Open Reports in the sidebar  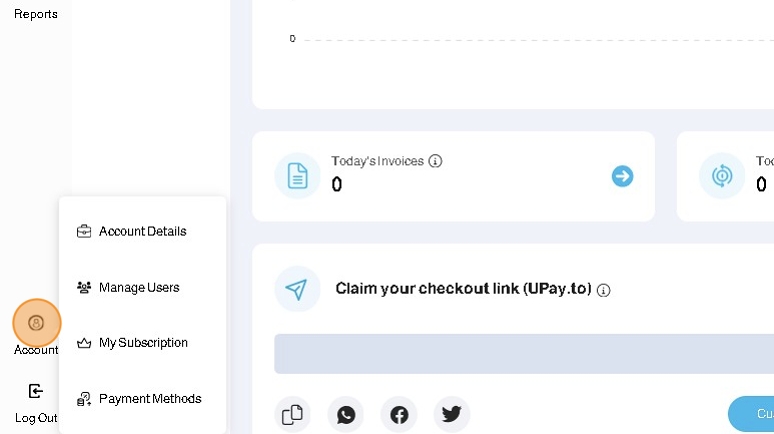point(36,14)
